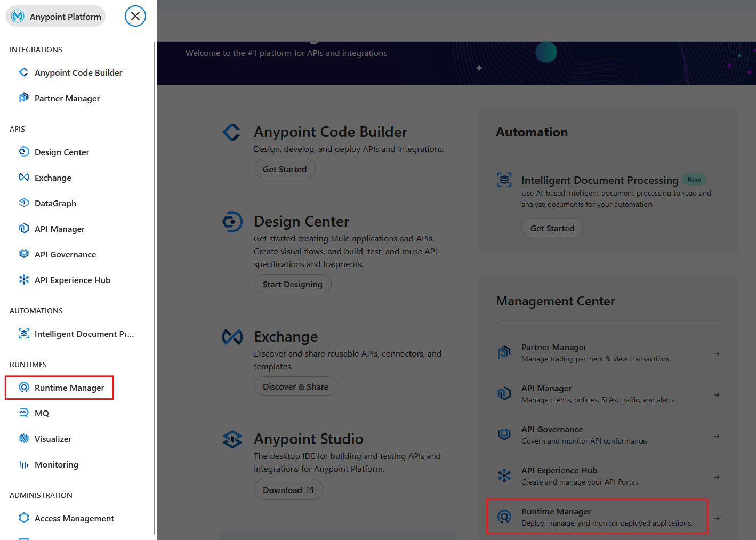Click the Anypoint Code Builder sidebar icon

click(x=23, y=72)
